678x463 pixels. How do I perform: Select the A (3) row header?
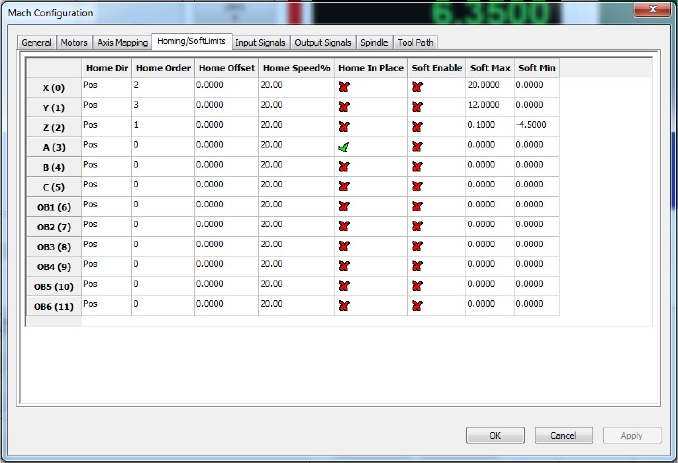pos(54,147)
